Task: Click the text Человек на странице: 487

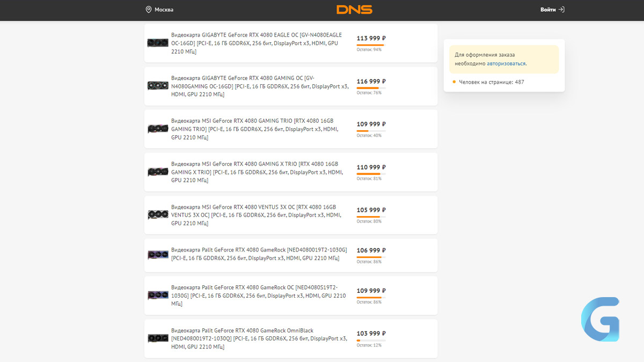Action: coord(492,82)
